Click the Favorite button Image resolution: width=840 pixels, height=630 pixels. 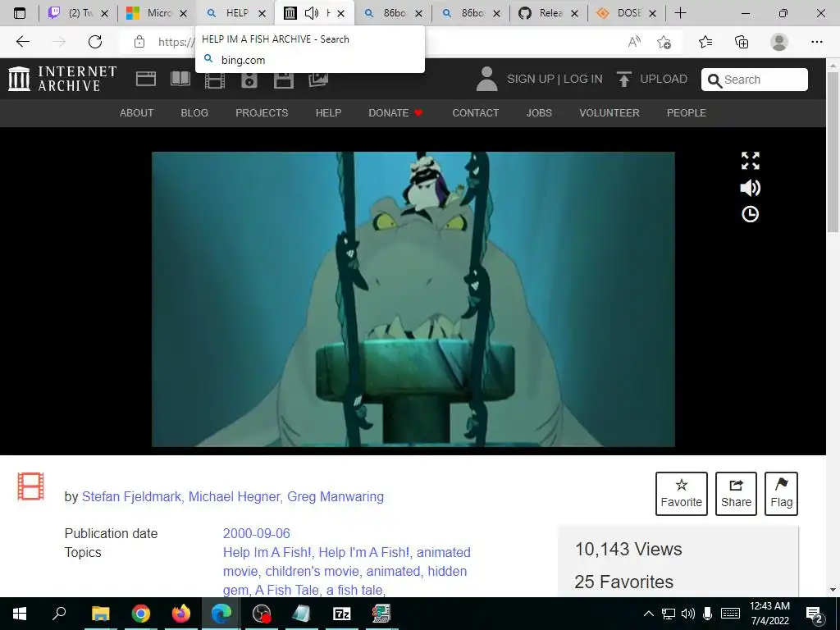coord(682,493)
